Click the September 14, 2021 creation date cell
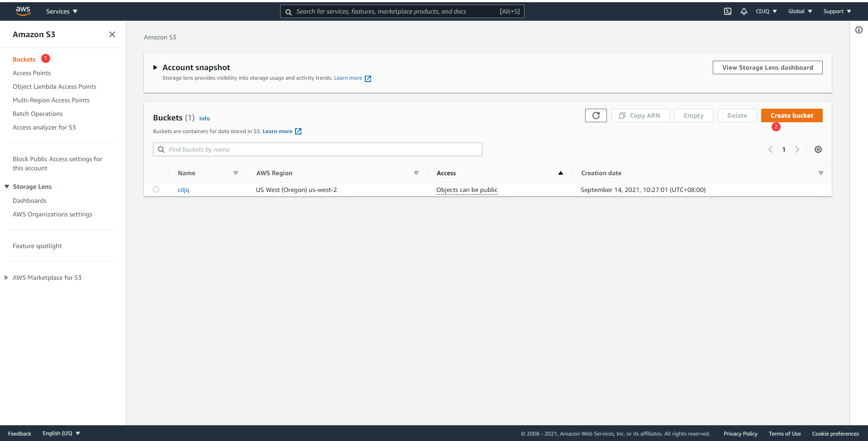This screenshot has width=868, height=441. coord(643,190)
